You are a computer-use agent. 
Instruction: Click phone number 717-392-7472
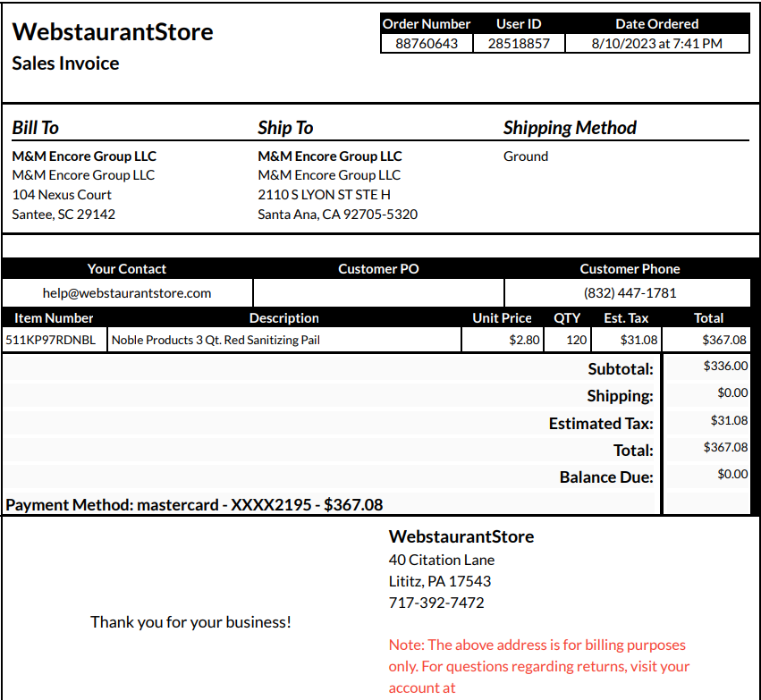coord(436,603)
